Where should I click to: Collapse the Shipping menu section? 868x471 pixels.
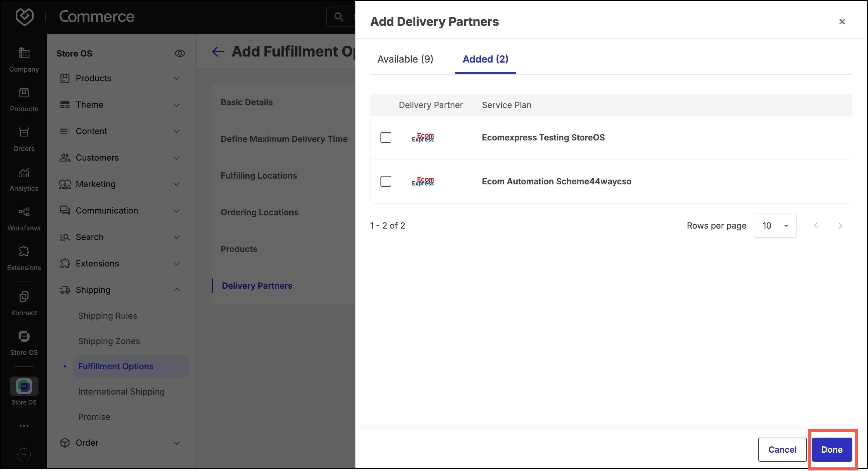177,290
